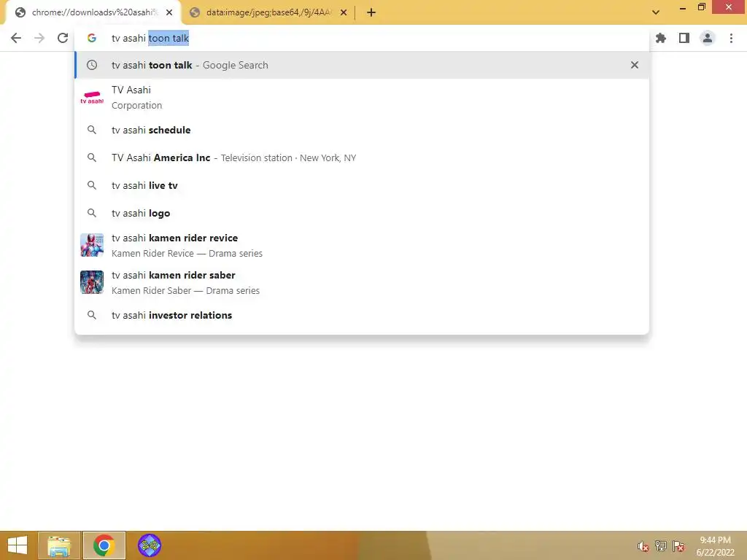Click the Kamen Rider Saber thumbnail
The height and width of the screenshot is (560, 747).
92,282
